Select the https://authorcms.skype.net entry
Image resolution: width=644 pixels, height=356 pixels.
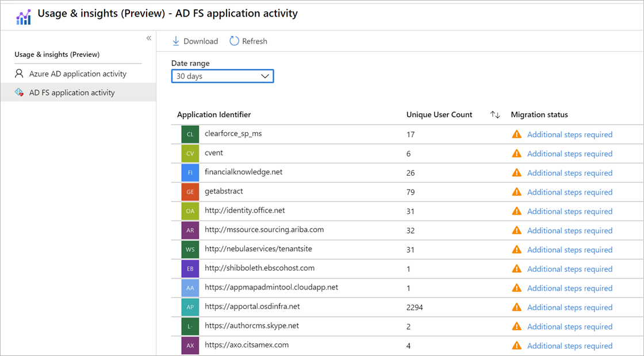[252, 326]
